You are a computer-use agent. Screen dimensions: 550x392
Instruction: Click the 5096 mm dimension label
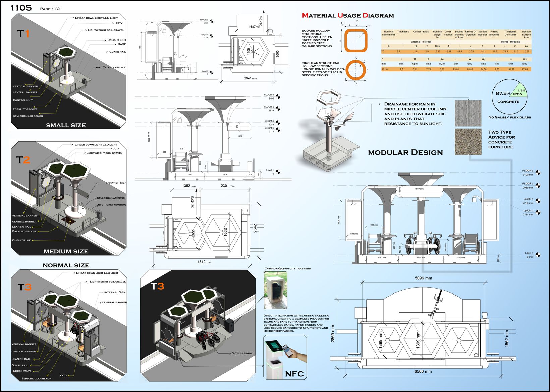click(423, 278)
